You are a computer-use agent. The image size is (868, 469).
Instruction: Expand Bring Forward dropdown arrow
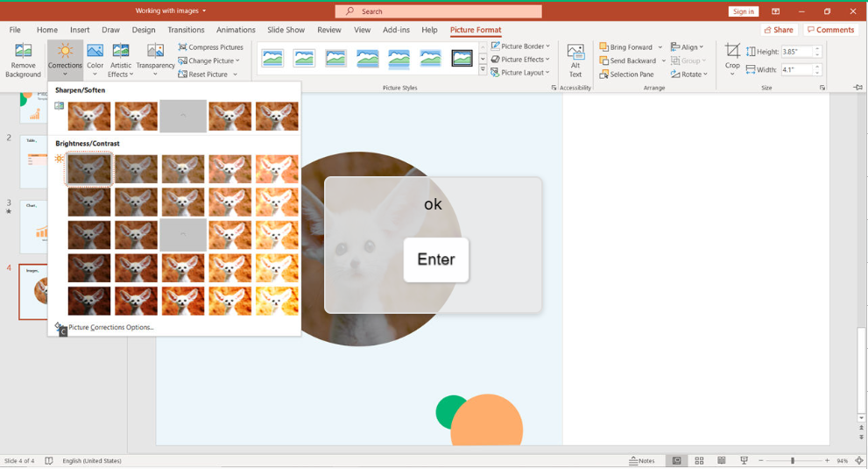click(660, 47)
